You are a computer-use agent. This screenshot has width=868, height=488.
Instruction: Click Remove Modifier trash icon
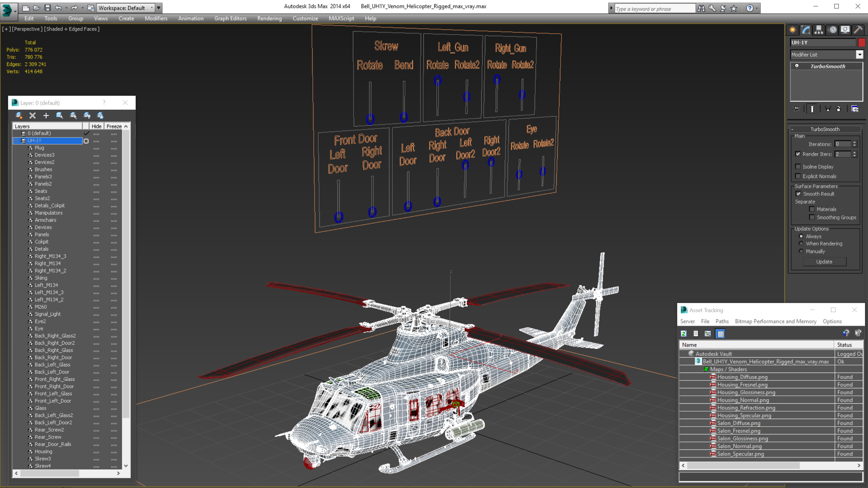pyautogui.click(x=839, y=109)
